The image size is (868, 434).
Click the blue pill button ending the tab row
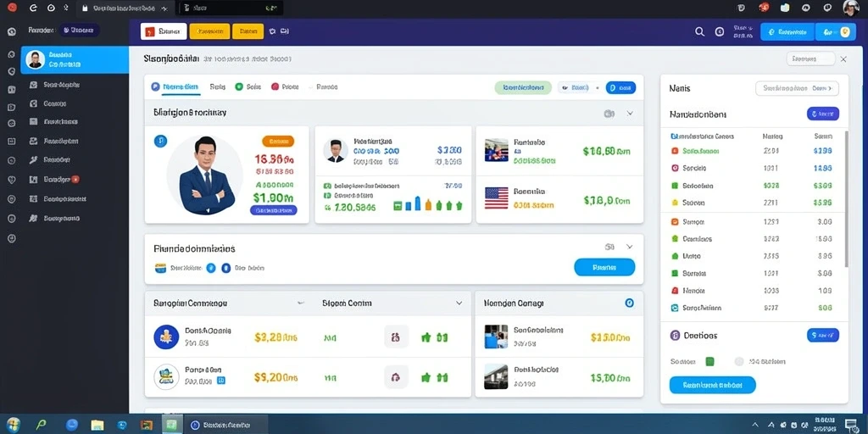click(620, 87)
